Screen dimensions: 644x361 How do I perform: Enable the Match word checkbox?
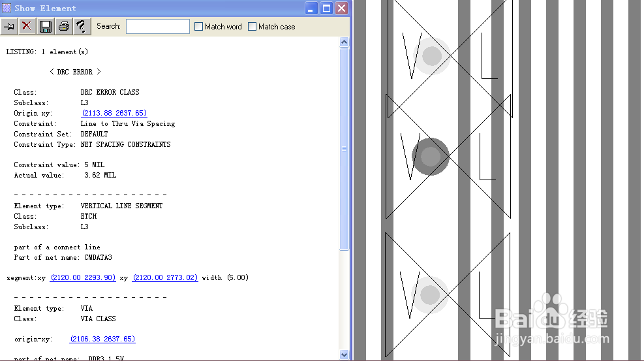coord(199,27)
